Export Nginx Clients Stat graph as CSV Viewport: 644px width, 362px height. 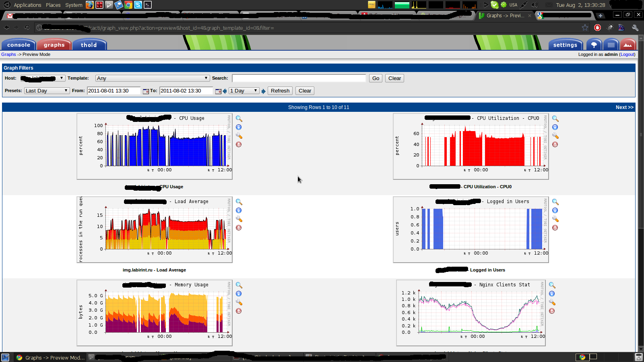coord(552,294)
